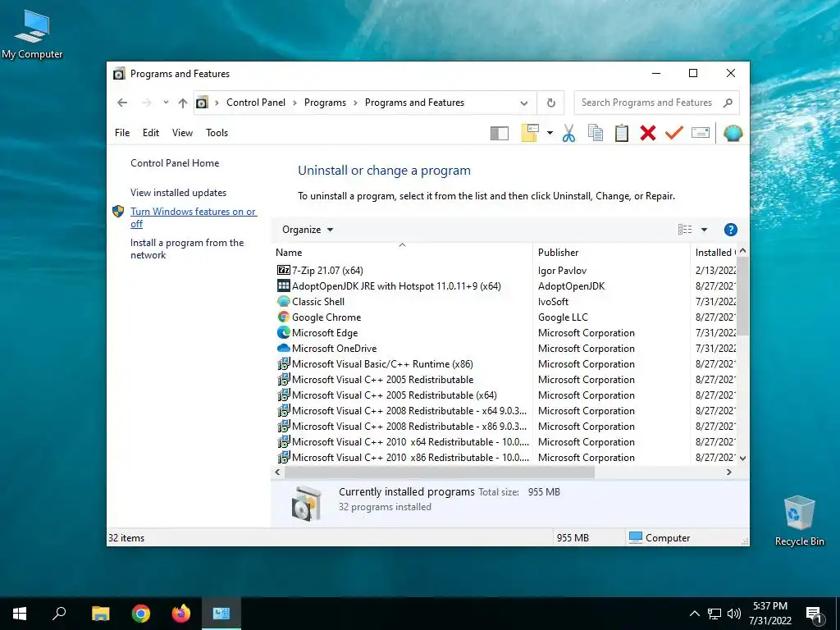Open My Computer desktop icon

32,34
